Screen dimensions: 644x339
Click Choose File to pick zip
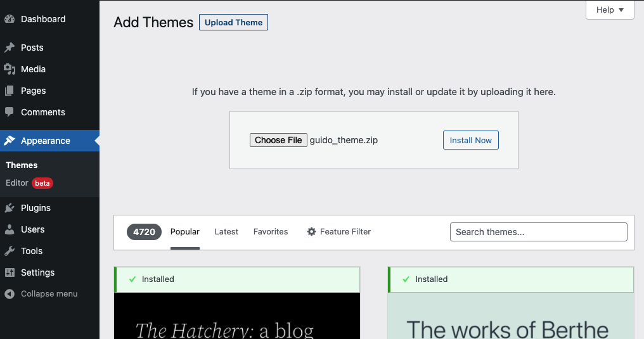click(x=278, y=140)
